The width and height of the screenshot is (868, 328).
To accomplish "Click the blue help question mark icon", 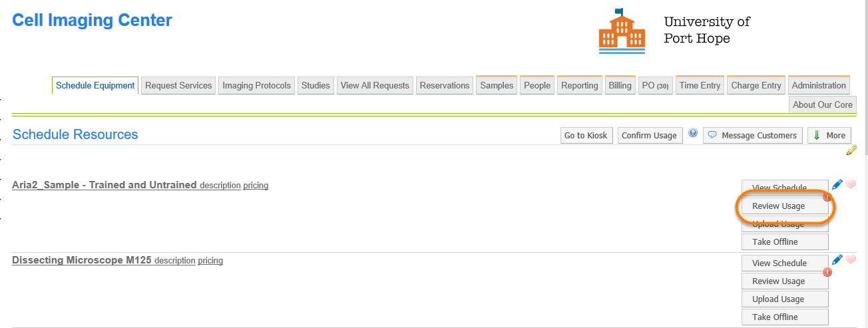I will [693, 133].
